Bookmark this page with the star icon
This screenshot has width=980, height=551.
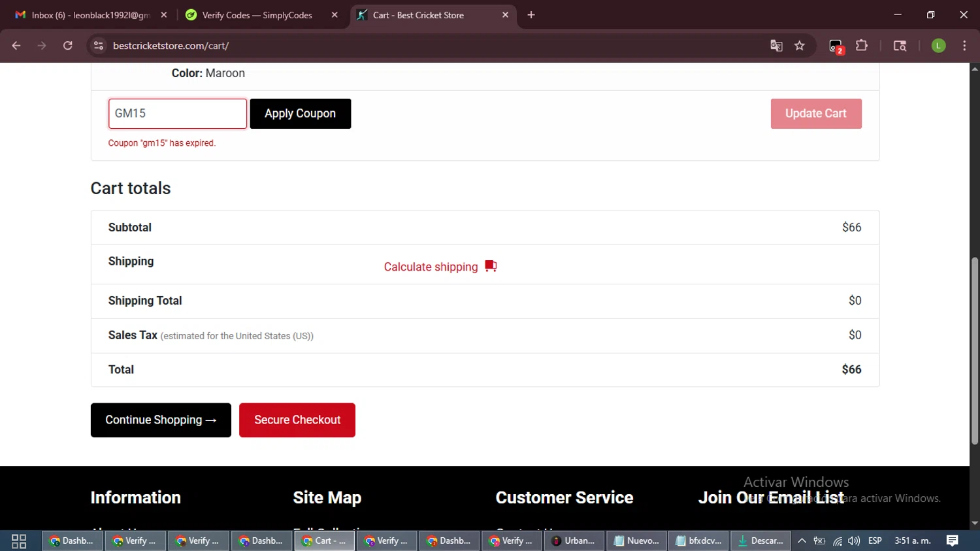pyautogui.click(x=800, y=46)
